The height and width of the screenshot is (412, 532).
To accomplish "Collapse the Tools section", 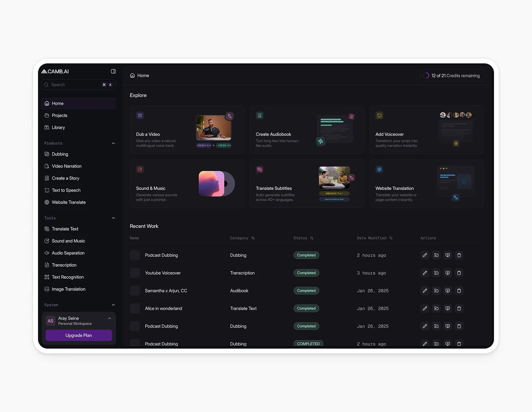I will 113,218.
